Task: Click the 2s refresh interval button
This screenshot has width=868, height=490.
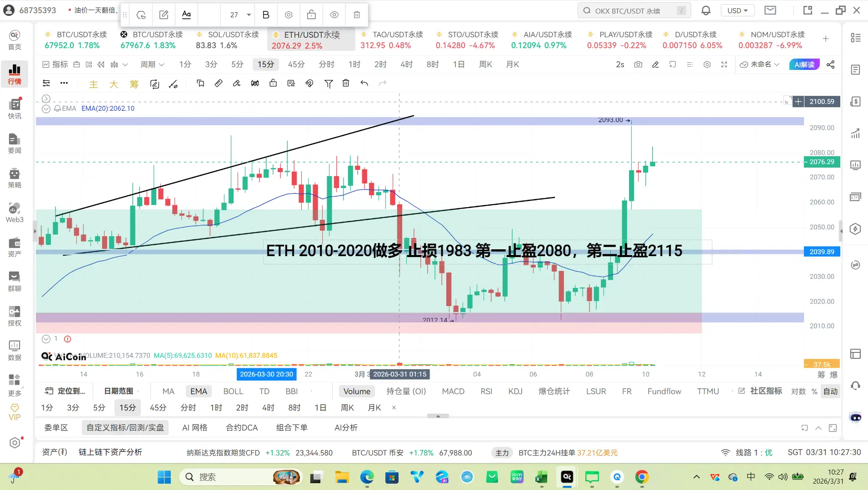Action: pos(620,64)
